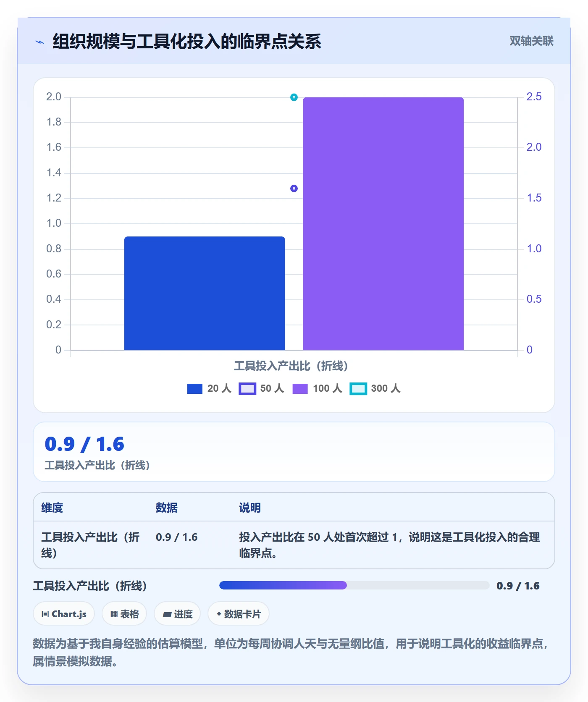Click the 数据卡片 chip's diamond icon
This screenshot has height=702, width=588.
[x=219, y=614]
